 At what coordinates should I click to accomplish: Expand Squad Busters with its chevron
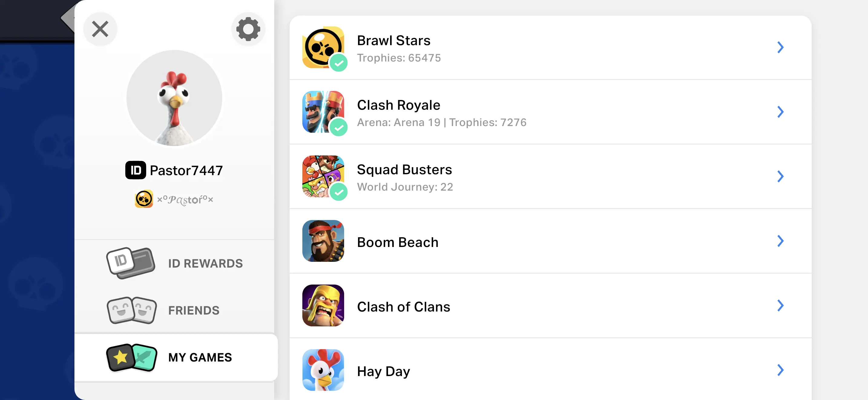(x=780, y=176)
